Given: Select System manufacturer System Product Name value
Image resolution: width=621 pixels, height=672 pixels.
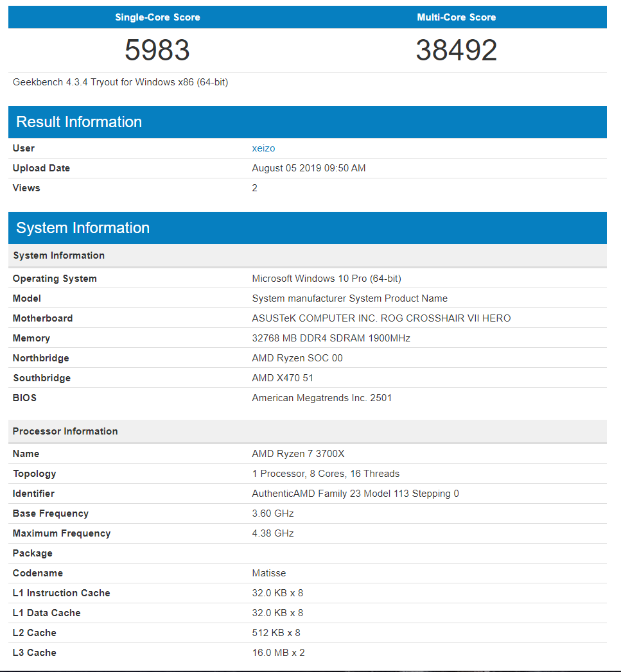Looking at the screenshot, I should 349,298.
